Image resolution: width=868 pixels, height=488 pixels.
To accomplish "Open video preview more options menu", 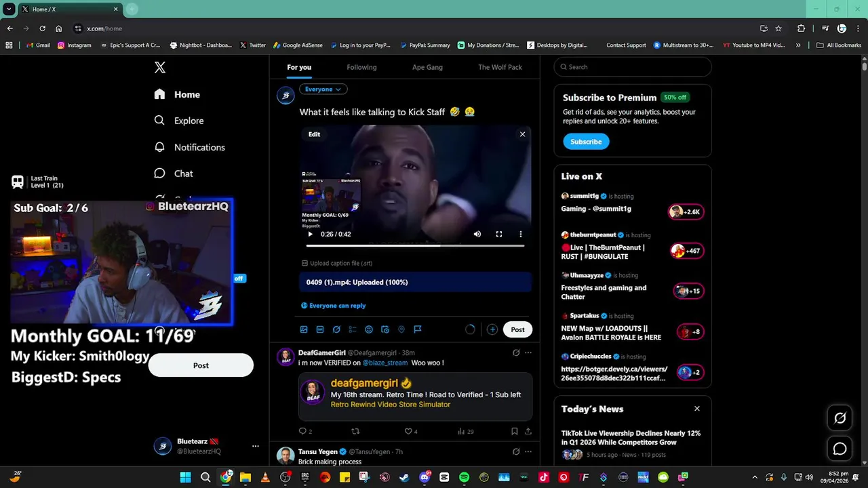I will tap(521, 234).
